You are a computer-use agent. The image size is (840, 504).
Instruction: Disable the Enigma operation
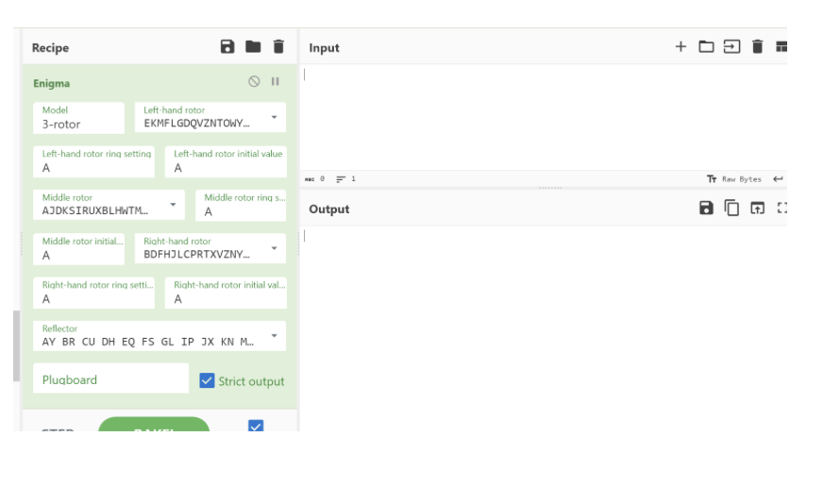(254, 82)
